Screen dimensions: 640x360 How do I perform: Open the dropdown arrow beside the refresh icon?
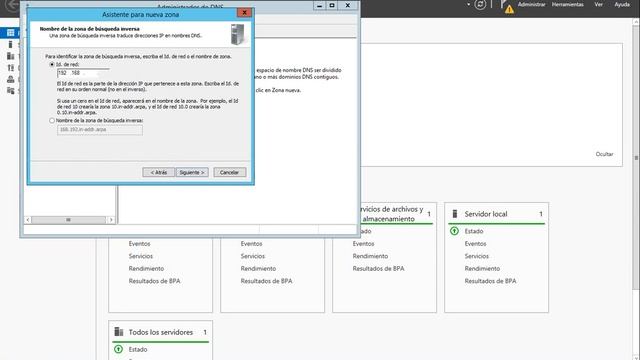(469, 4)
